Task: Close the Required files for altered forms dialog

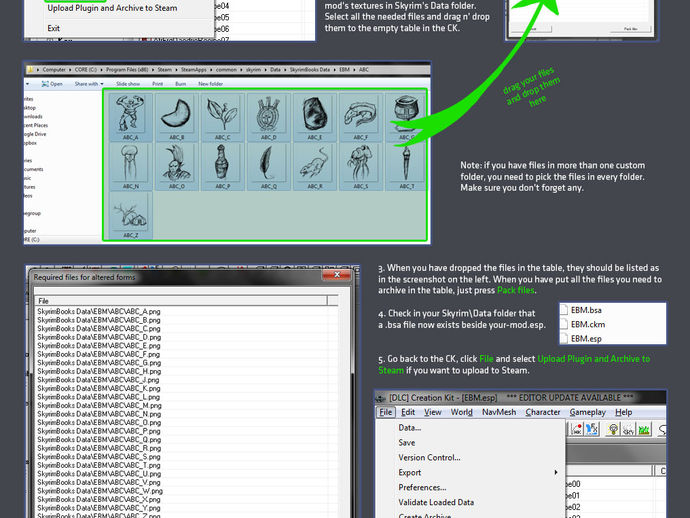Action: coord(337,275)
